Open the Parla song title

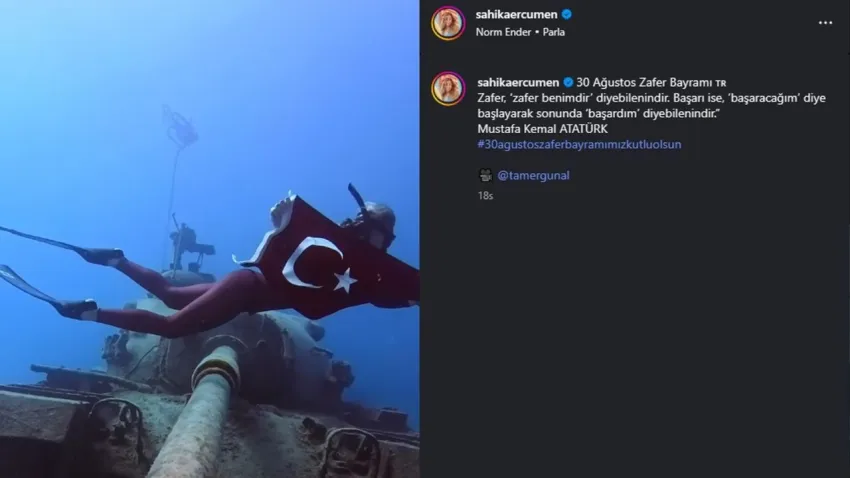[553, 32]
